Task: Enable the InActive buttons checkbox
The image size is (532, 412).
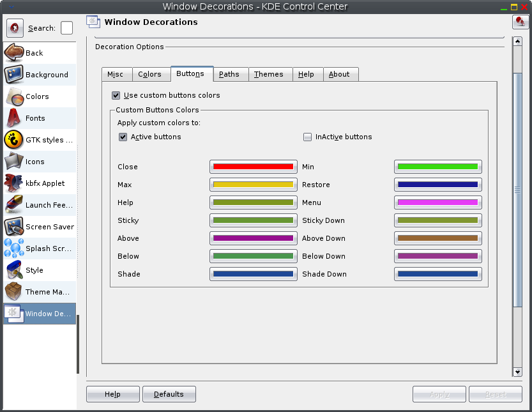Action: [307, 137]
